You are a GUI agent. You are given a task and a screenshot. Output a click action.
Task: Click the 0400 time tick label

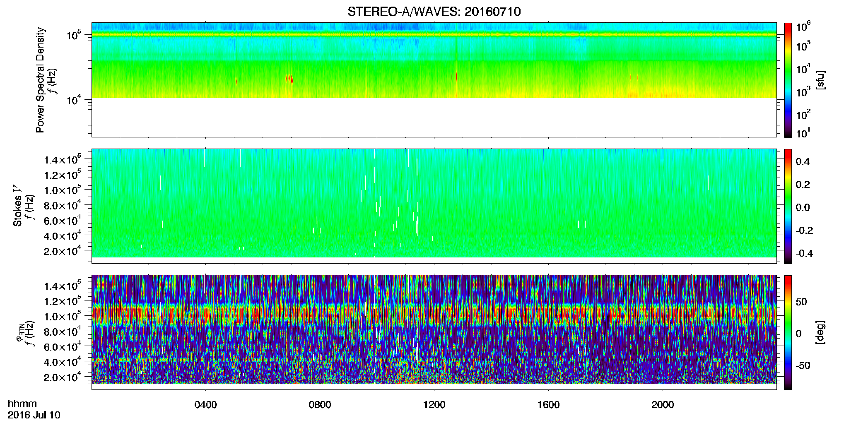(x=205, y=405)
